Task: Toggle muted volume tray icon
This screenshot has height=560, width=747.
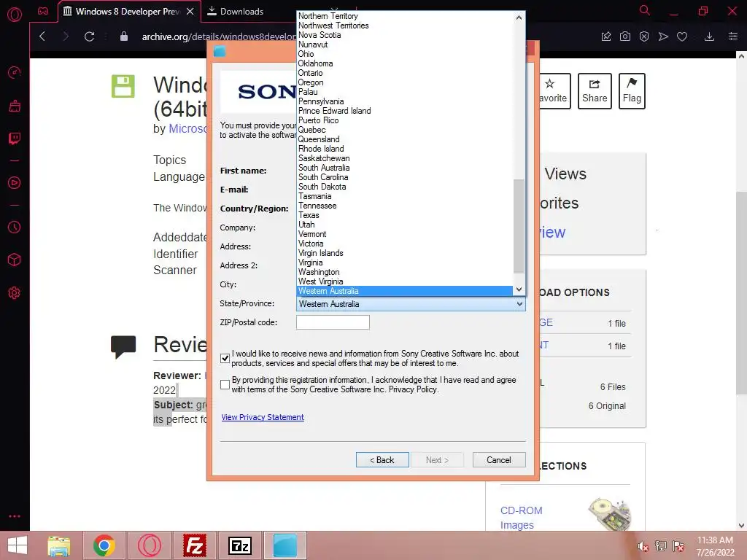Action: pyautogui.click(x=643, y=546)
